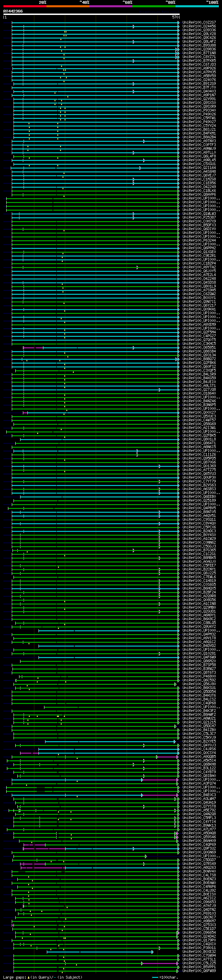
Task: Open hit UniRef100_Q39336
Action: (x=199, y=30)
